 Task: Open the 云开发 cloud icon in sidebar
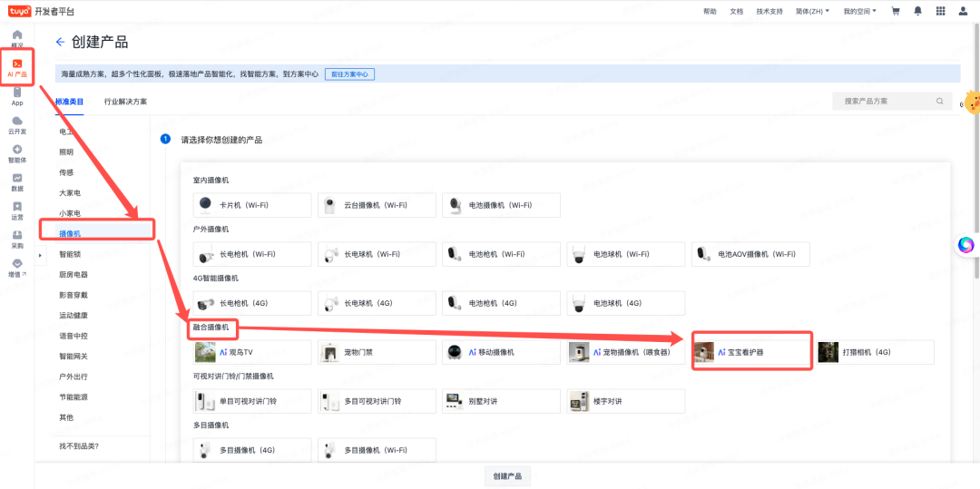(17, 125)
